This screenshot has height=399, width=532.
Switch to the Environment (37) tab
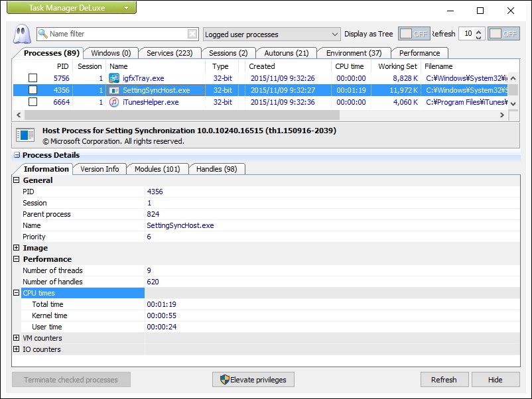[x=354, y=53]
